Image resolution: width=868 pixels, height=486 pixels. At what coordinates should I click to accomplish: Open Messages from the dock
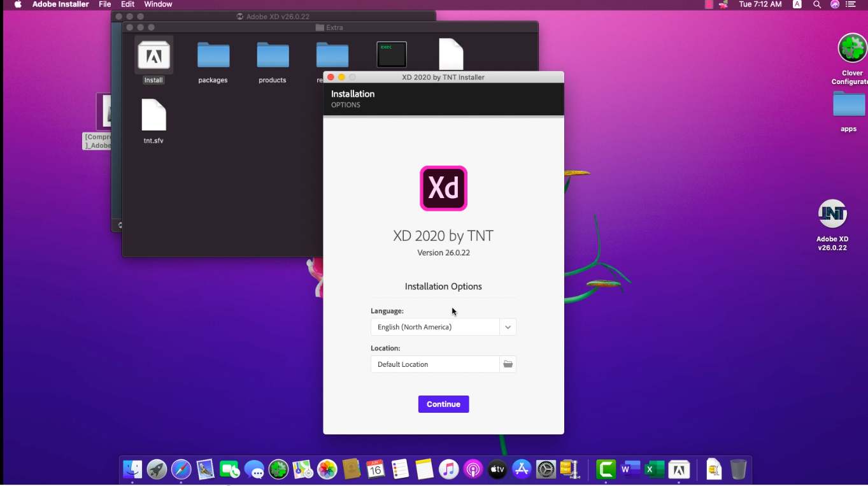[254, 470]
